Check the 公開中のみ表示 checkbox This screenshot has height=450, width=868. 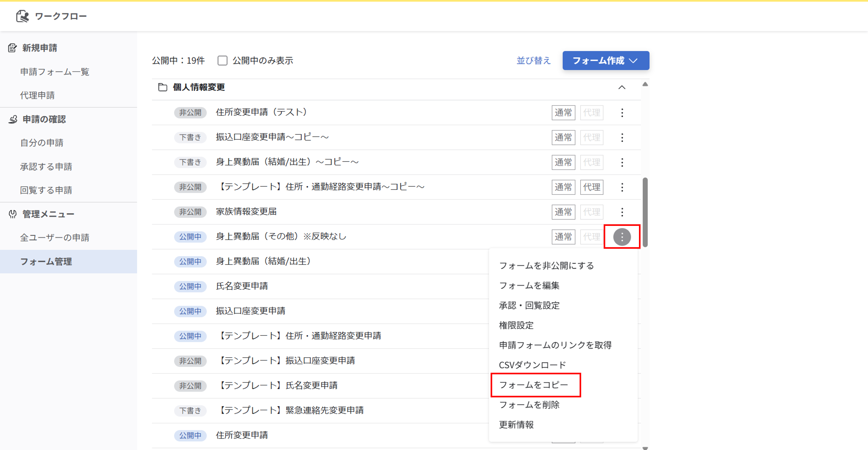(222, 61)
